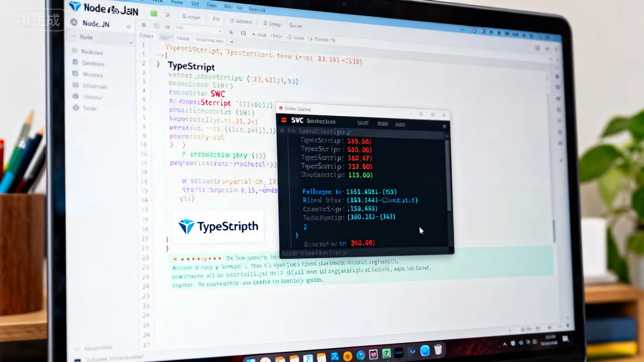Open the green square app in the dock

tap(386, 353)
